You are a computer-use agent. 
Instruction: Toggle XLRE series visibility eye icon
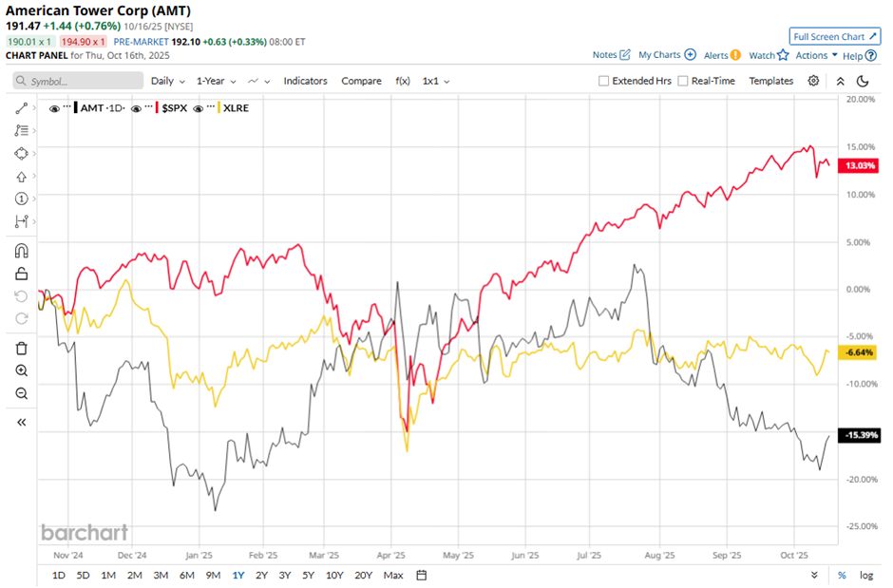198,108
